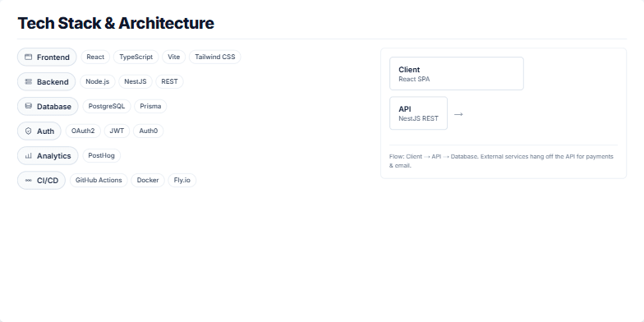The height and width of the screenshot is (322, 644).
Task: Click the GitHub Actions chip
Action: [99, 180]
